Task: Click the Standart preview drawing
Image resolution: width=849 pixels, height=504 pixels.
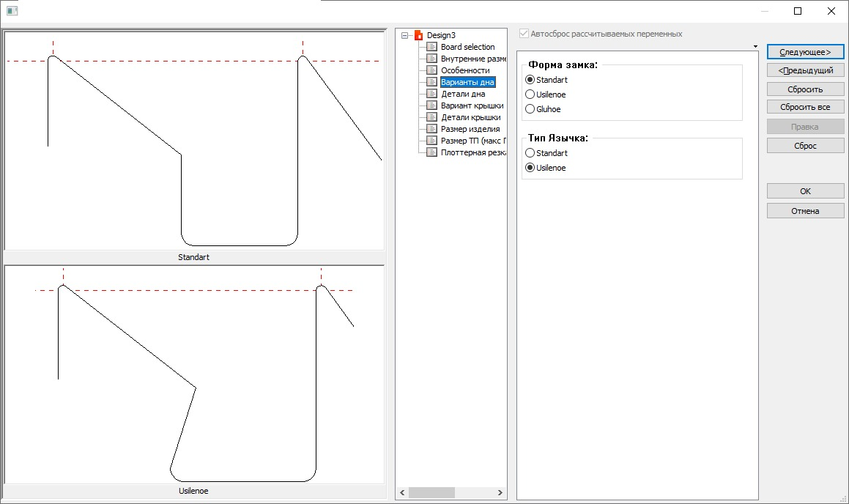Action: pyautogui.click(x=194, y=140)
